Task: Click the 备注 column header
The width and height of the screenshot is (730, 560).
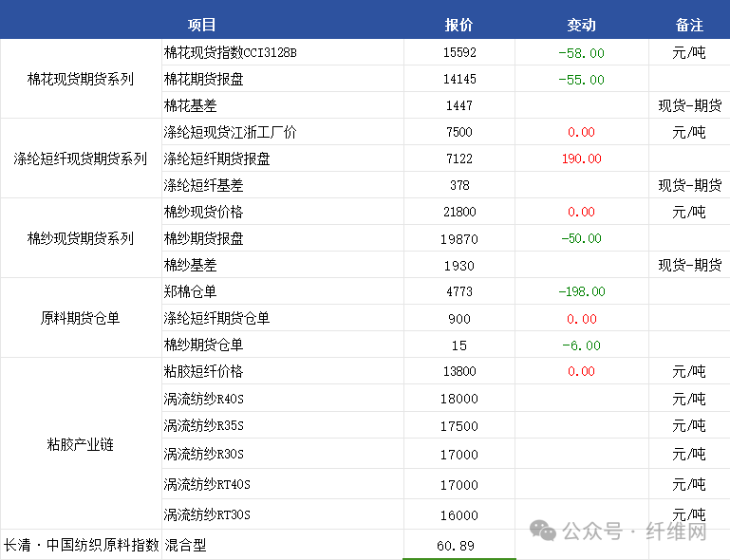Action: 689,25
